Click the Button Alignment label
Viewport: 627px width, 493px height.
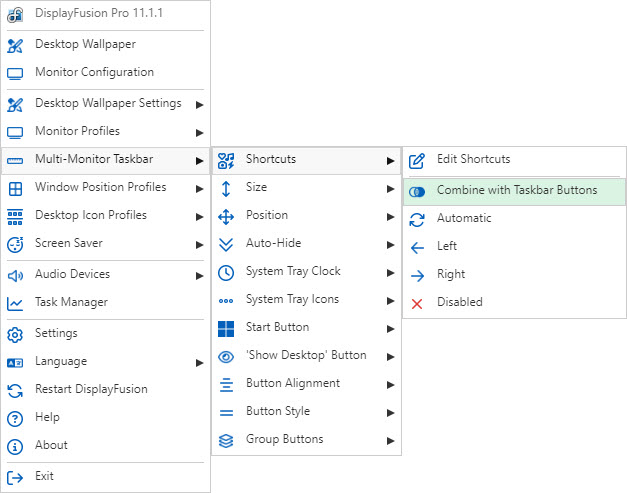[x=293, y=383]
